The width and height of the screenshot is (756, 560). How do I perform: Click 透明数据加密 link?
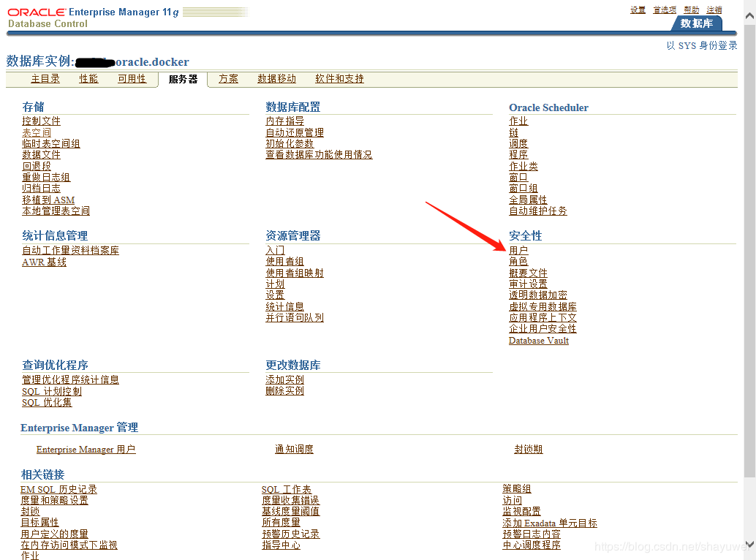[x=538, y=295]
